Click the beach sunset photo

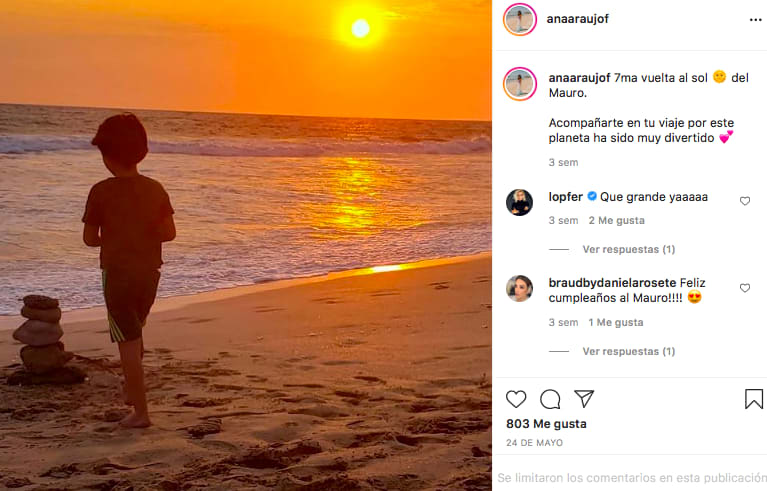pyautogui.click(x=245, y=245)
